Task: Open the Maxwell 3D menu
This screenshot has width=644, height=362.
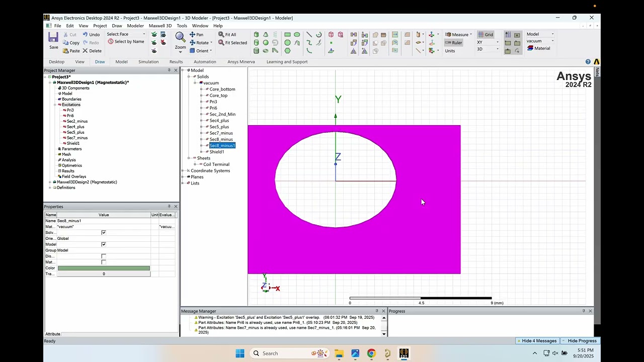Action: 160,26
